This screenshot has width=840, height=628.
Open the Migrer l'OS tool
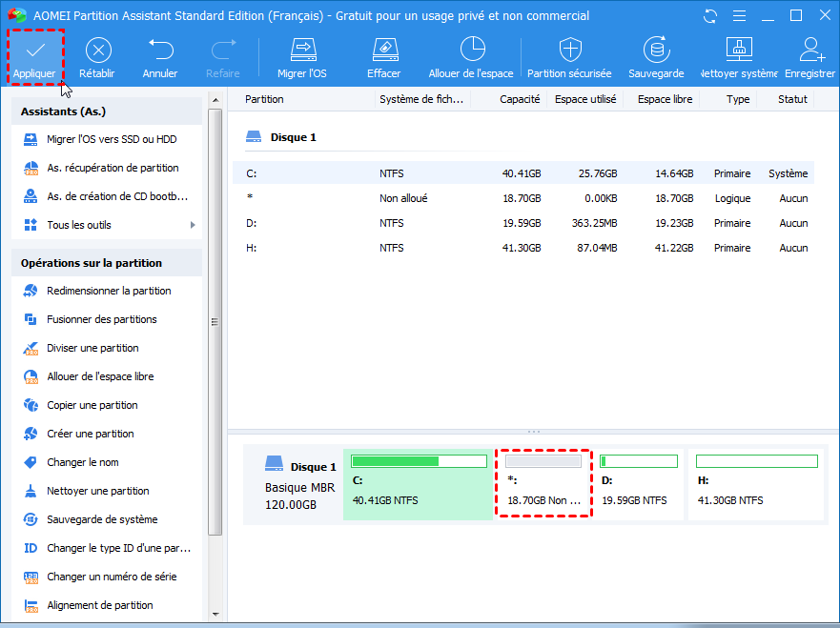pos(302,51)
